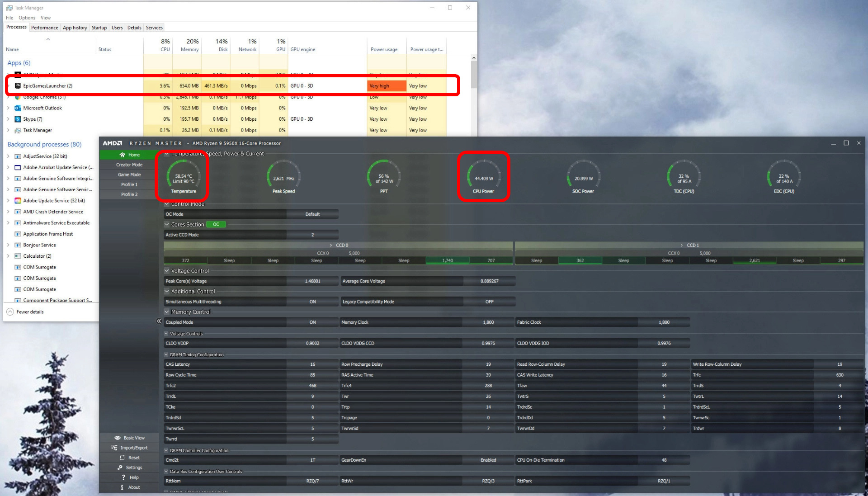Screen dimensions: 868x496
Task: Toggle Simultaneous Multithreading ON value
Action: pyautogui.click(x=312, y=302)
